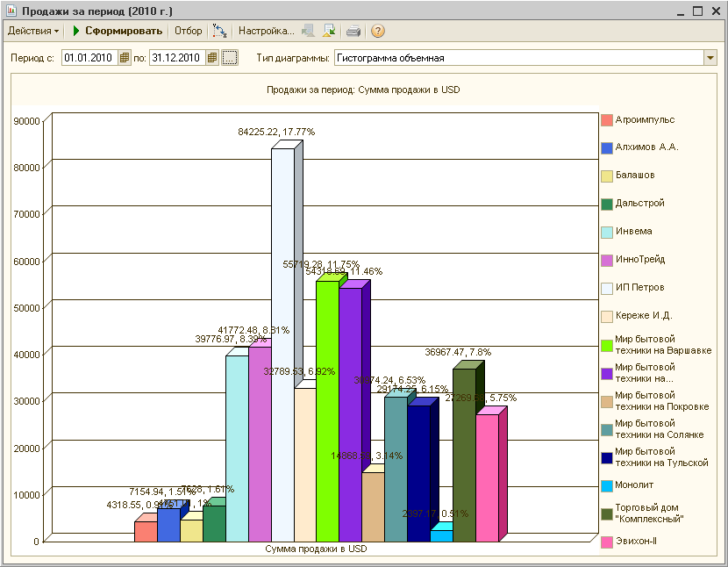The height and width of the screenshot is (567, 728).
Task: Click the report window title icon
Action: [x=11, y=11]
